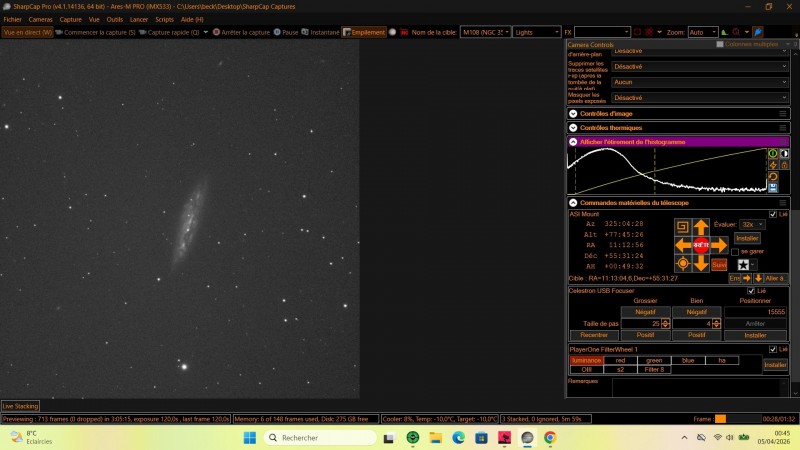Save stretch settings with the blue floppy disk icon

[773, 188]
